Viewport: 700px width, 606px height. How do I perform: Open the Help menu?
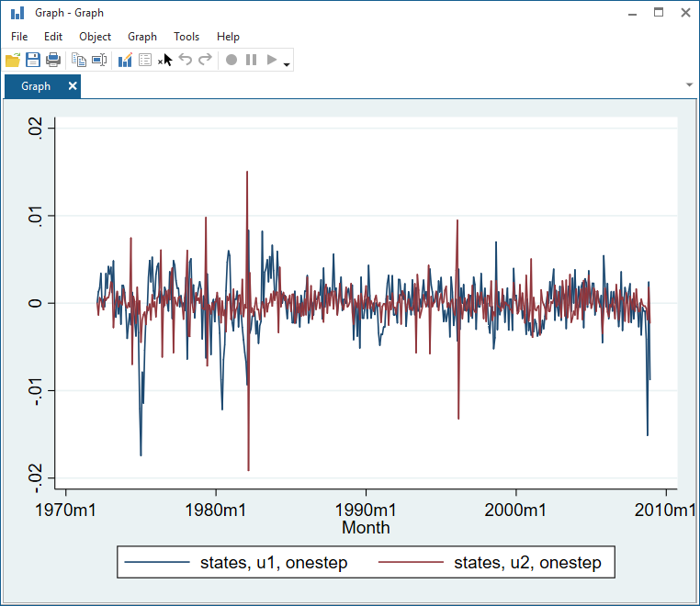click(x=228, y=37)
